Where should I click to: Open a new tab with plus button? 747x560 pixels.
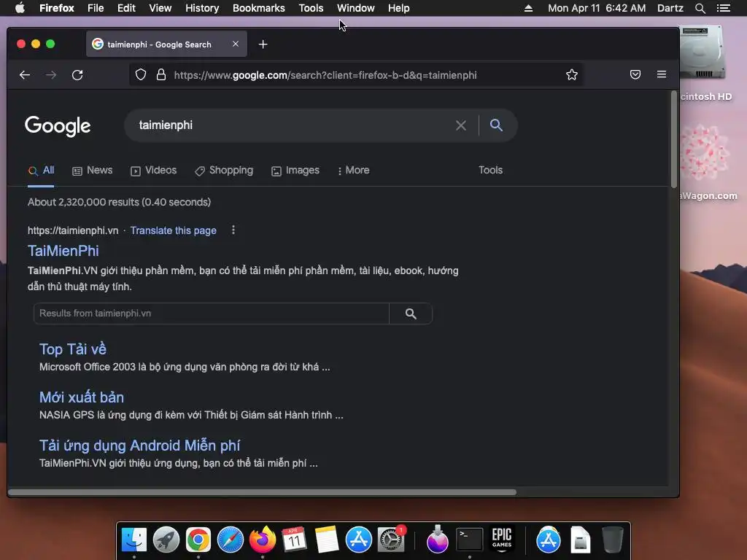263,44
